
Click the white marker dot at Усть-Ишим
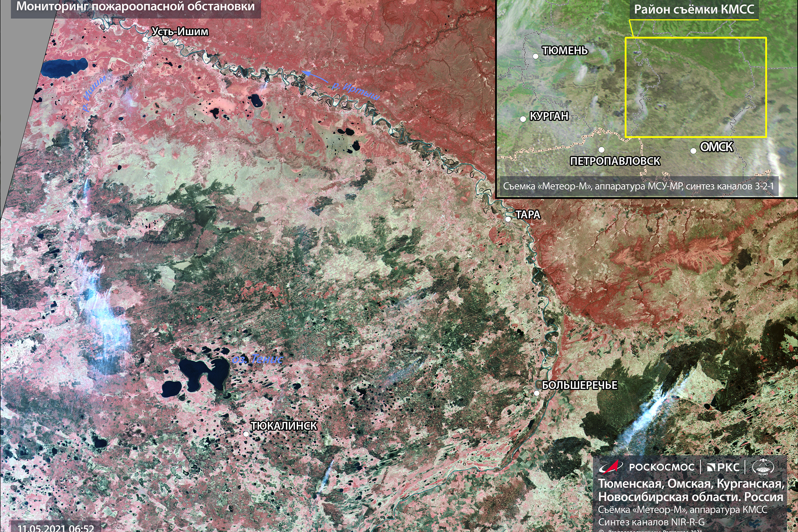point(145,40)
